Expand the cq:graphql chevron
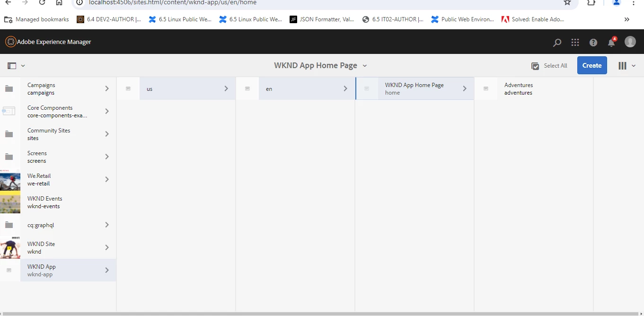 [107, 225]
